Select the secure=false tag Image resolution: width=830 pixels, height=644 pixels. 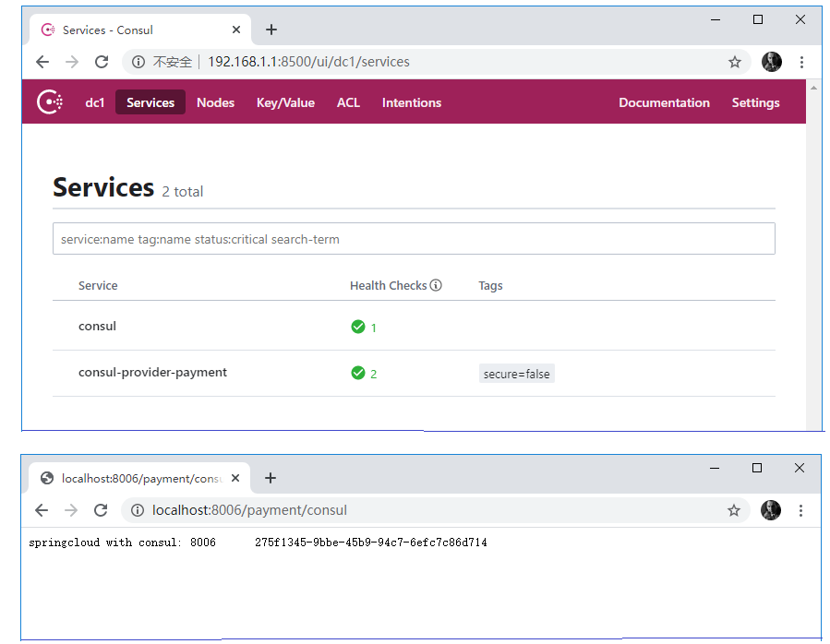point(516,374)
